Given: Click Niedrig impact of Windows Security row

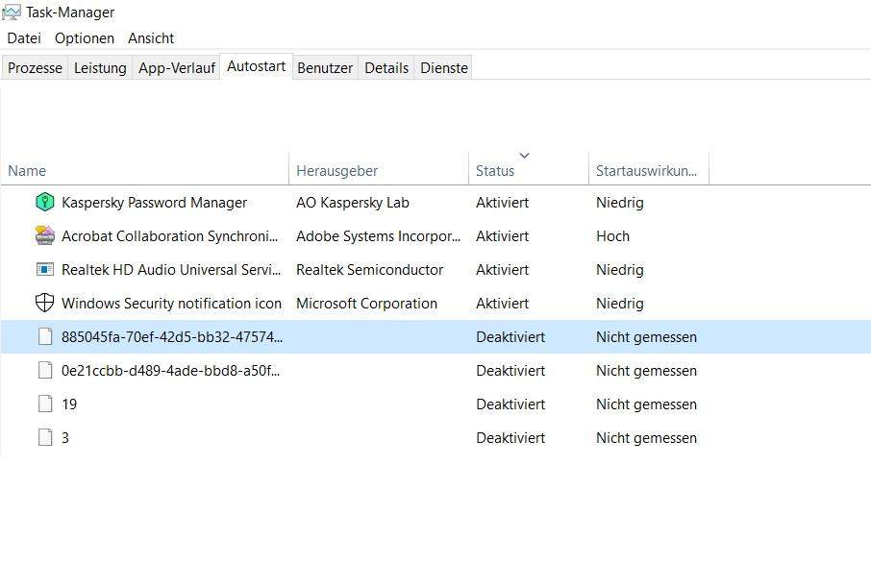Looking at the screenshot, I should point(619,304).
